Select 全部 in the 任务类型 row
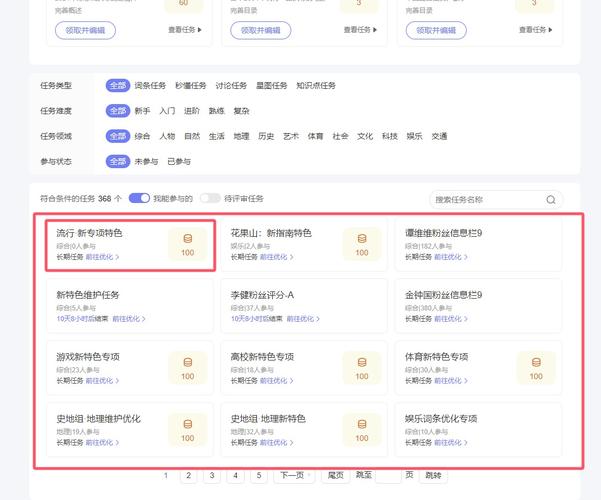 coord(118,86)
